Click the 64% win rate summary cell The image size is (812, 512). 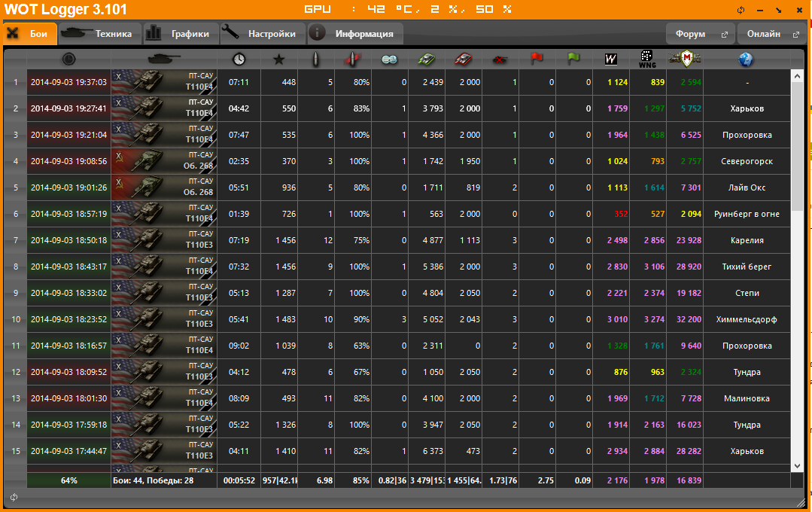69,480
